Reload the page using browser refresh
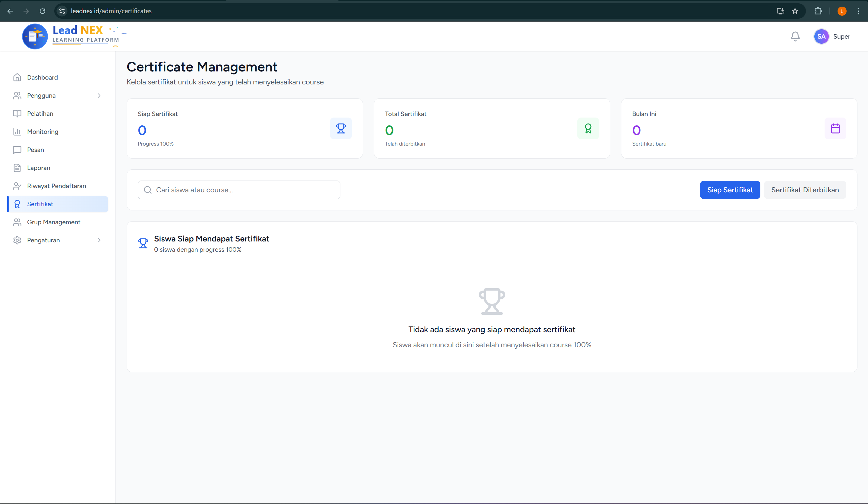Image resolution: width=868 pixels, height=504 pixels. click(43, 11)
